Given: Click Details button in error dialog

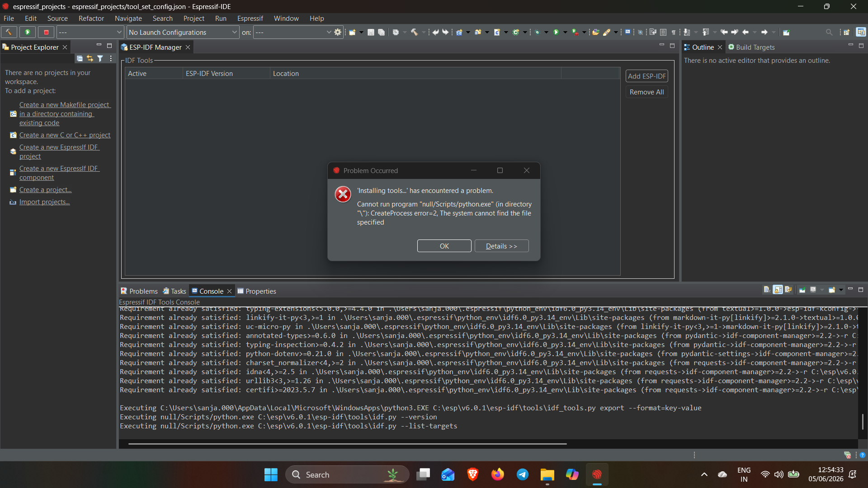Looking at the screenshot, I should (x=501, y=246).
